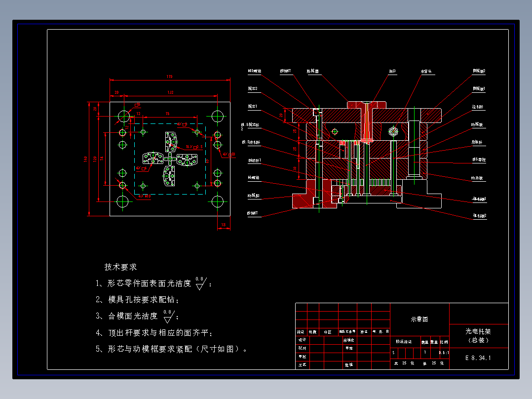Select the 光电托架 (总装) drawing title
This screenshot has width=532, height=399.
click(478, 335)
